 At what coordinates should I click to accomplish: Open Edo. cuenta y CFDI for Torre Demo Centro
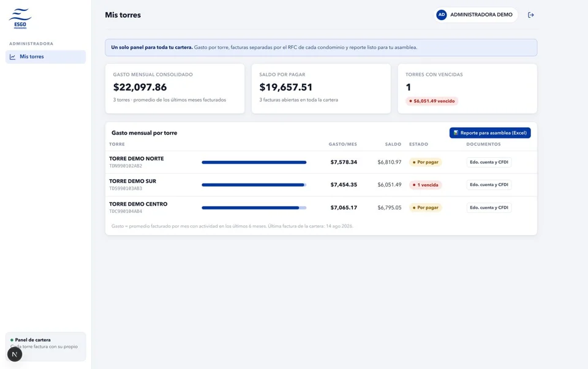click(489, 207)
